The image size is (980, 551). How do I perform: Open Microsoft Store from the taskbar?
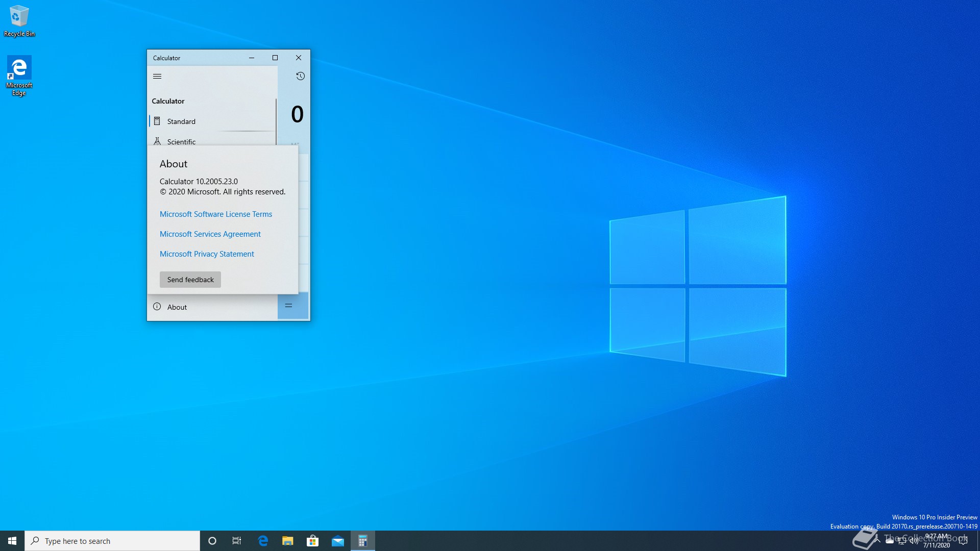pos(312,541)
